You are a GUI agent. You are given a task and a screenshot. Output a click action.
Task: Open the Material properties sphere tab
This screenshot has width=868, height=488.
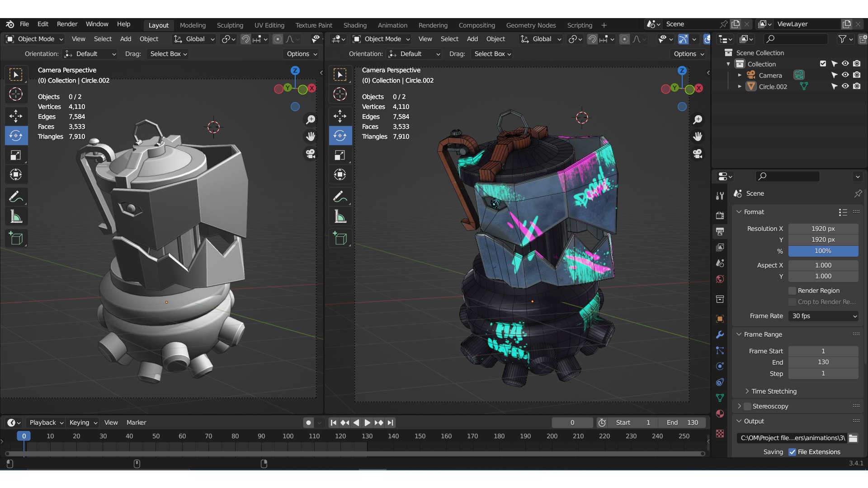pos(720,413)
